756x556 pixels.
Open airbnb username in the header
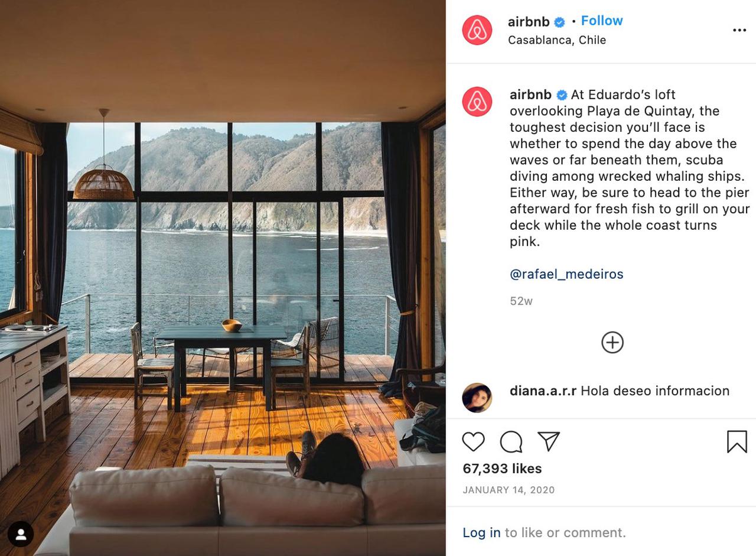(529, 22)
